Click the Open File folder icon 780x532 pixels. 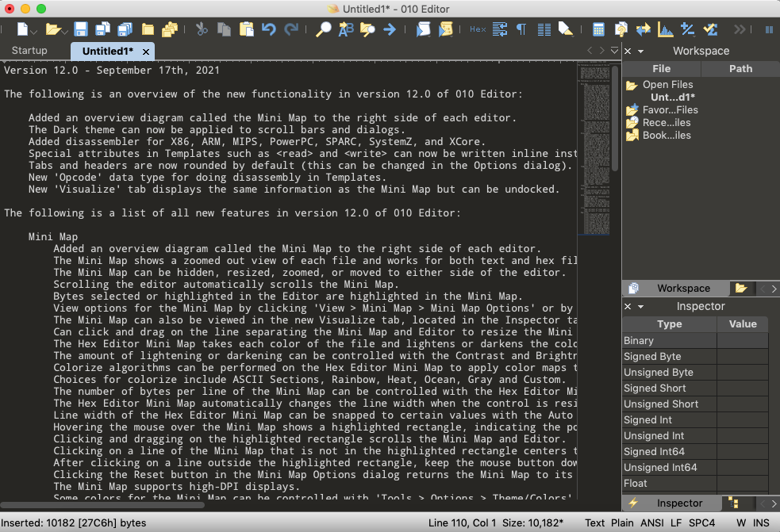pos(52,29)
